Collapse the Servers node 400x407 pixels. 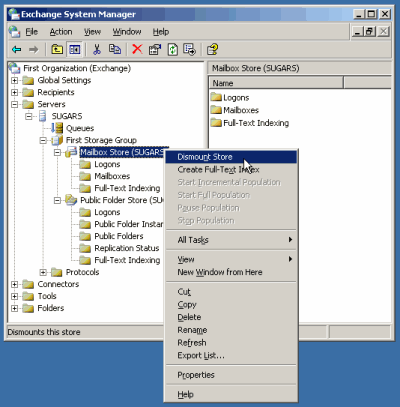coord(14,104)
